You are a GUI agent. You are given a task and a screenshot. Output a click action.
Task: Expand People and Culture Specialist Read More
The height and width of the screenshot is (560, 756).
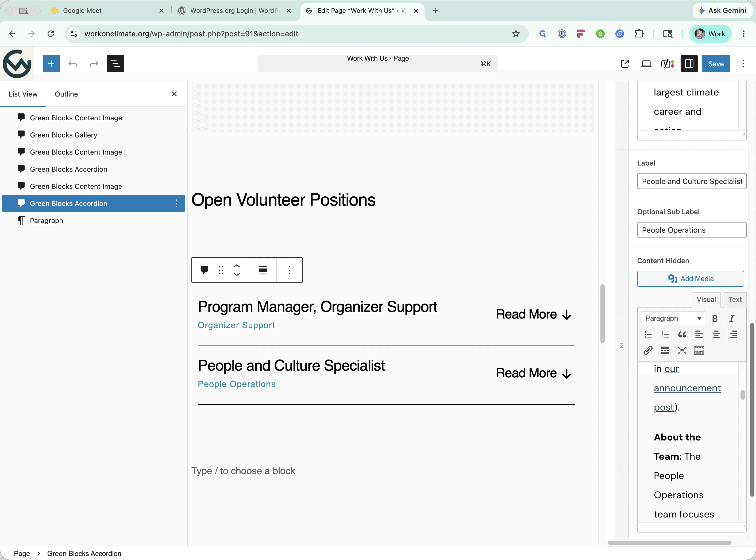click(x=533, y=373)
